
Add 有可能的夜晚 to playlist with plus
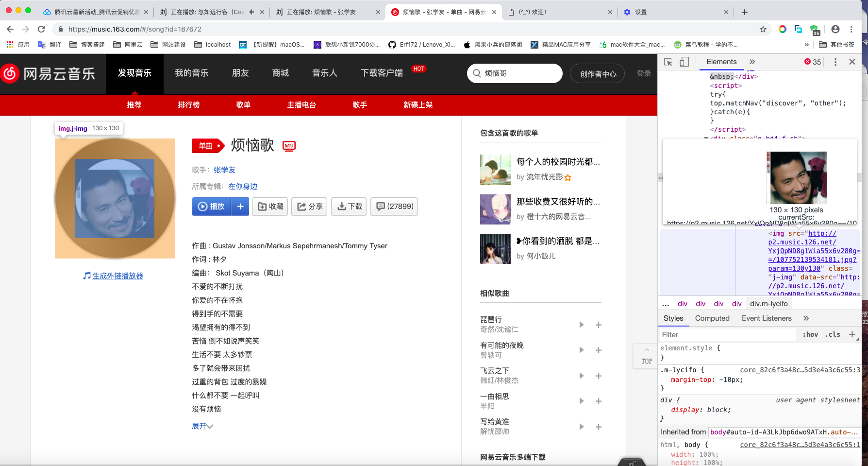point(599,350)
